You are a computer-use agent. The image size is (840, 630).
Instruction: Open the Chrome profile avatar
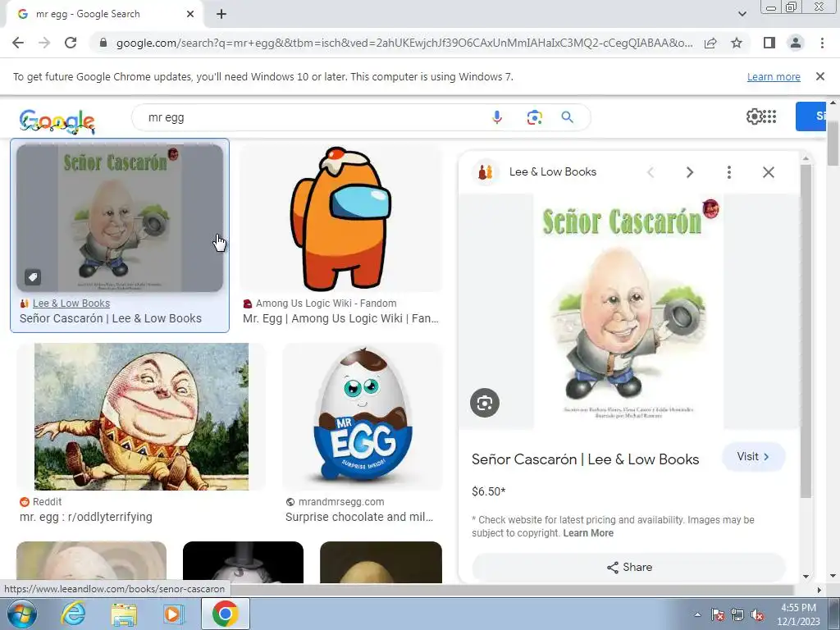pos(796,43)
